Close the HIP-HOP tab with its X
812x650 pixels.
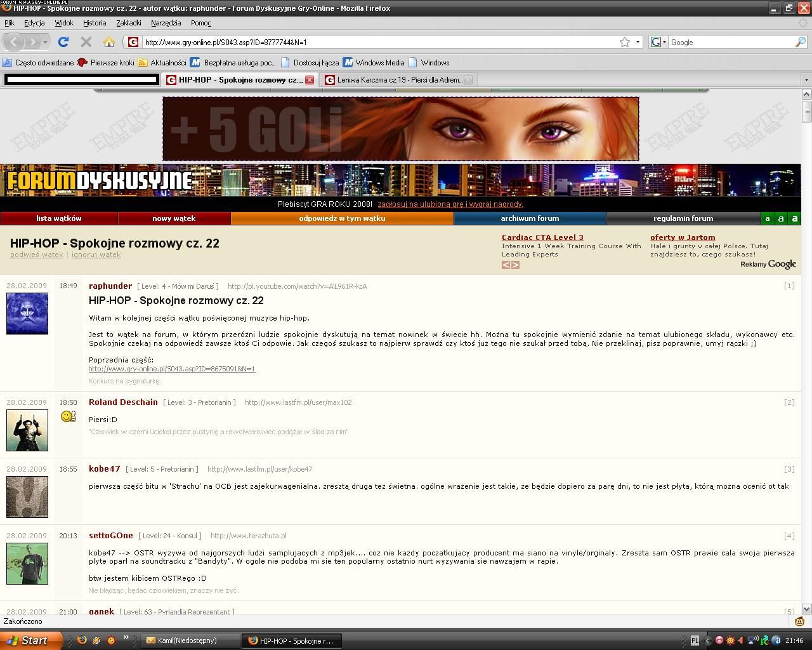[310, 80]
